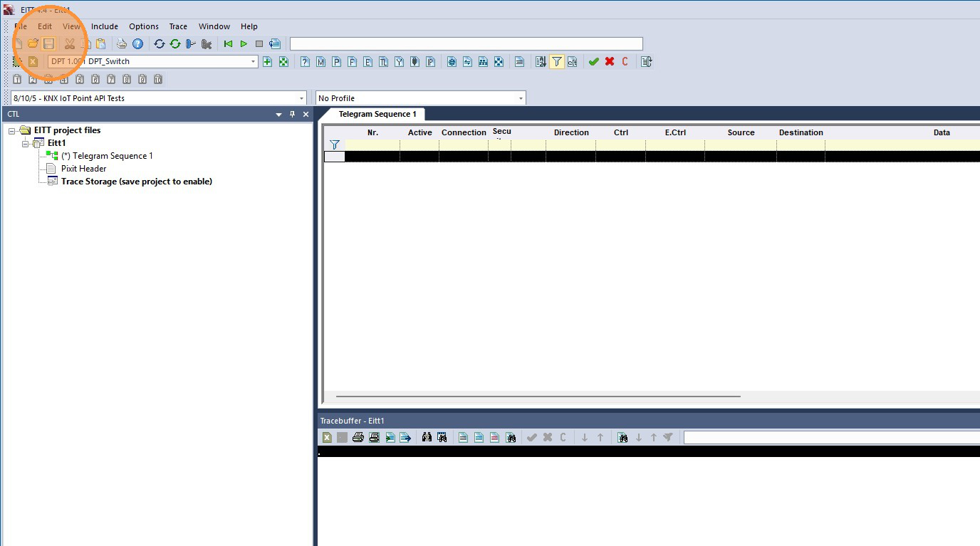The image size is (980, 546).
Task: Collapse the EITT project files tree node
Action: tap(12, 130)
